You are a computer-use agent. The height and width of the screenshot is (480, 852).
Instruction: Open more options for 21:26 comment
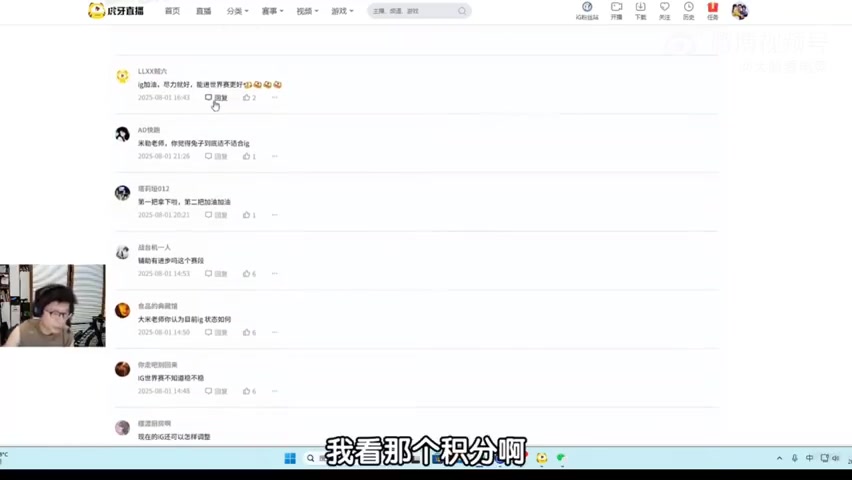(x=274, y=156)
